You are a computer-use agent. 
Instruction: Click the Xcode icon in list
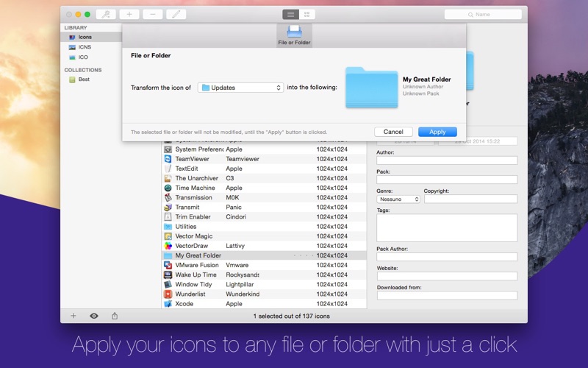pyautogui.click(x=168, y=304)
